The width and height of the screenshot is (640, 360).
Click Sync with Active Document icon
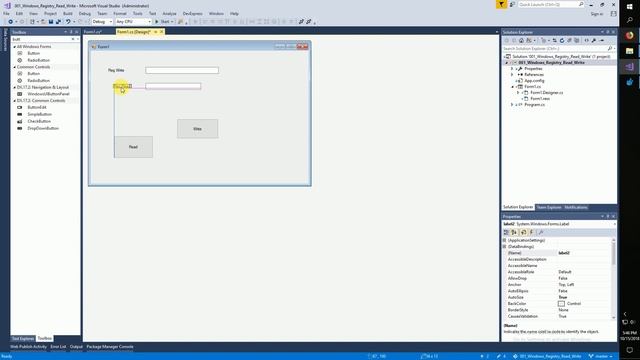[x=554, y=40]
